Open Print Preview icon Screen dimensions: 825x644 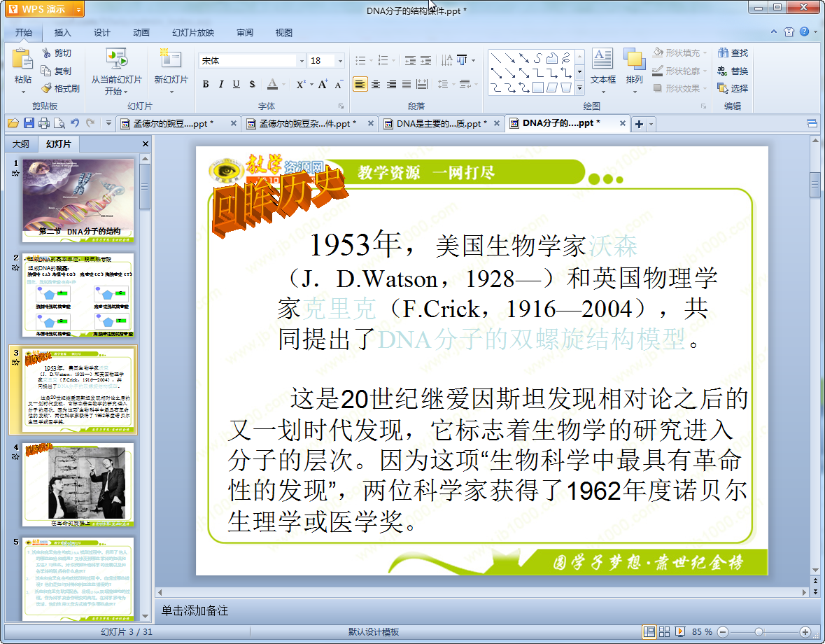click(59, 123)
